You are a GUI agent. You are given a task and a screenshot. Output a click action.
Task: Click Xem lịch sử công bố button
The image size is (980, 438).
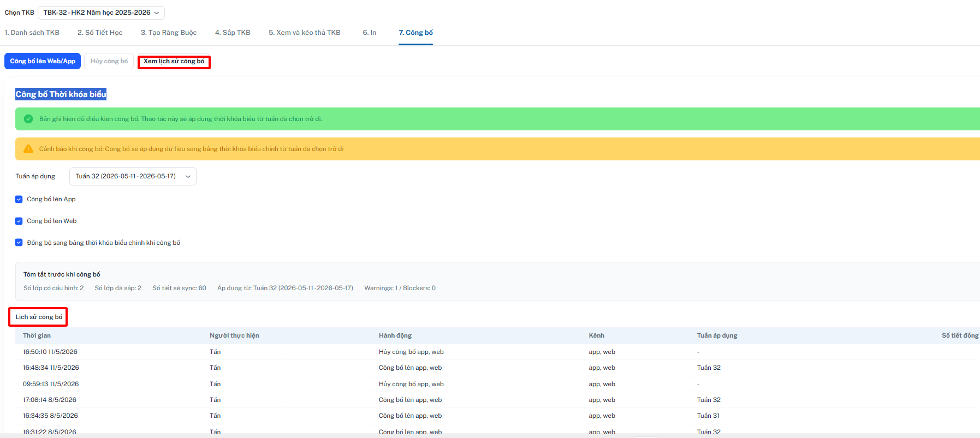point(174,62)
